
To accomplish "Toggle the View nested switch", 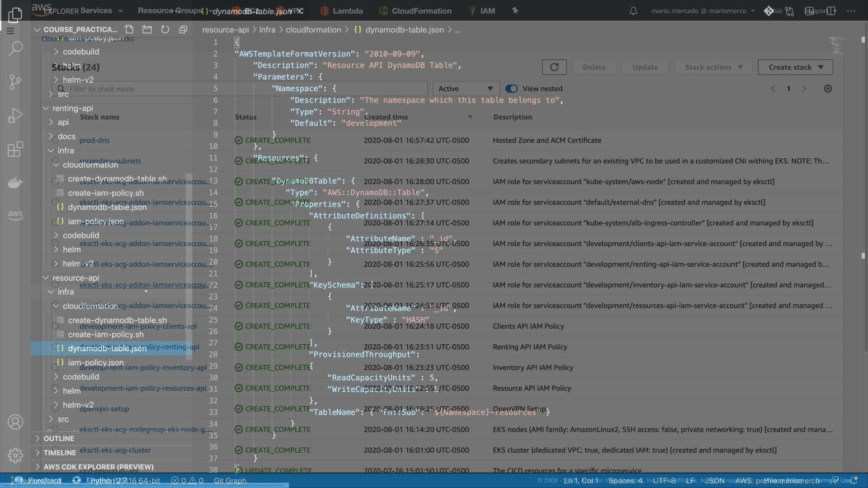I will [x=511, y=89].
